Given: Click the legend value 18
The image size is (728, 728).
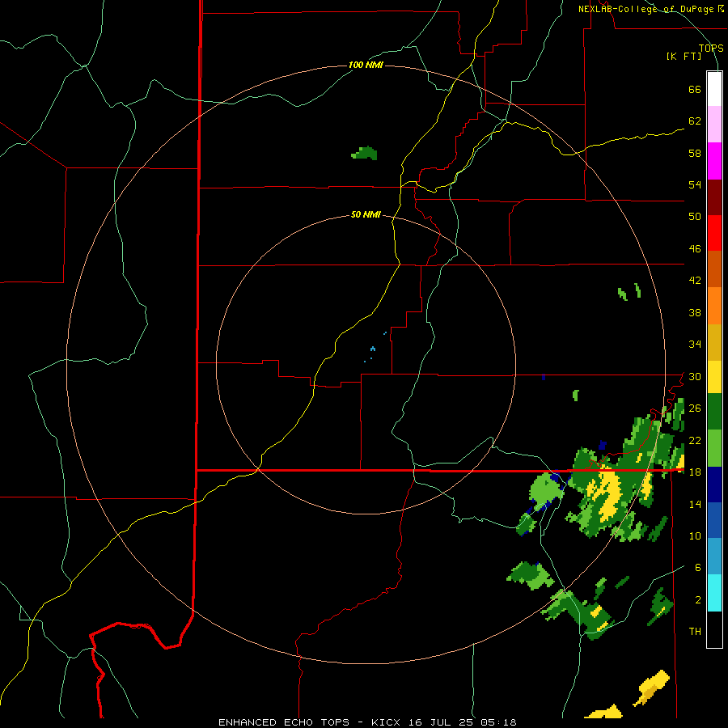Looking at the screenshot, I should [695, 472].
